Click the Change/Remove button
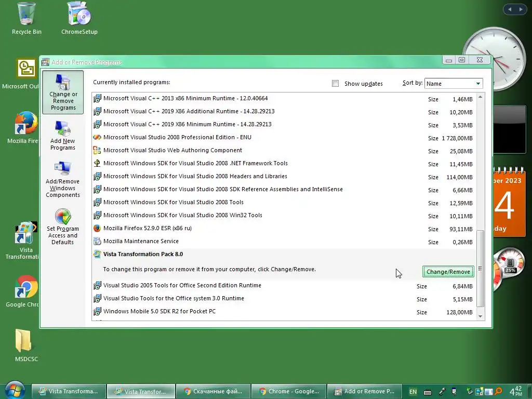The image size is (532, 399). pos(448,272)
